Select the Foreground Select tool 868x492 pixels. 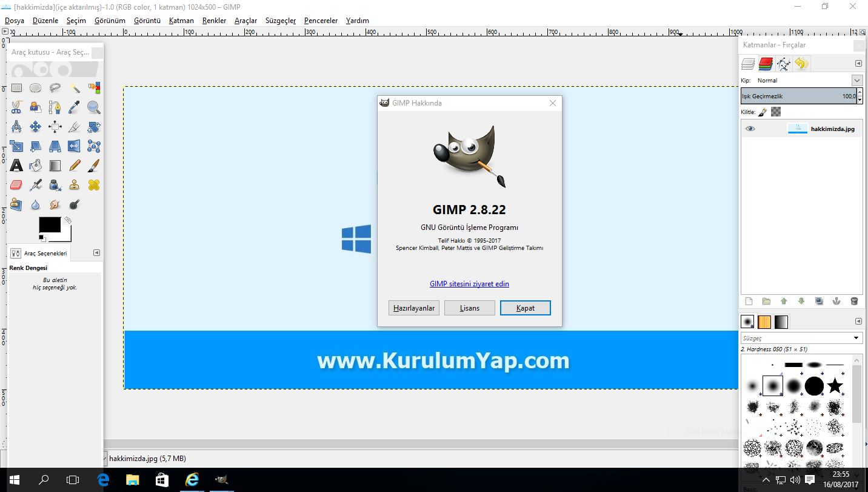(x=36, y=107)
